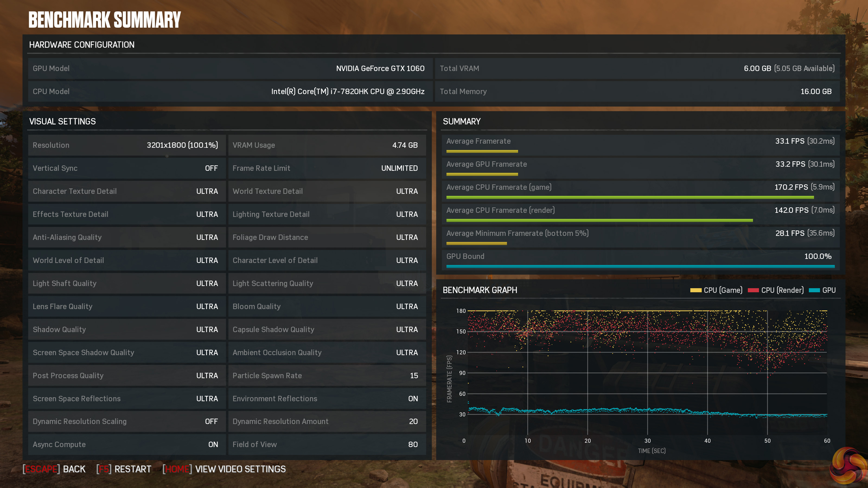Screen dimensions: 868x488
Task: Toggle the Vertical Sync OFF value
Action: pyautogui.click(x=211, y=168)
